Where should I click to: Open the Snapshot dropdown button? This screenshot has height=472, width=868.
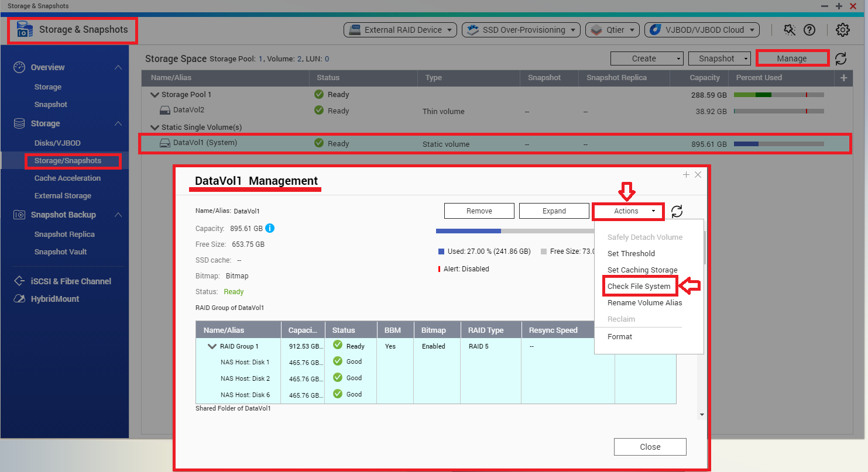[x=719, y=58]
